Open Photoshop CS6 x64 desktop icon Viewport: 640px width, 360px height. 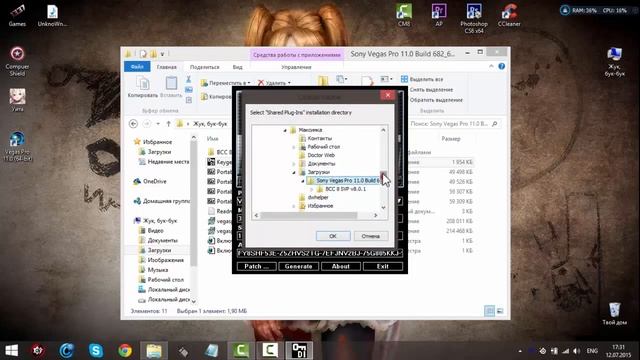474,18
